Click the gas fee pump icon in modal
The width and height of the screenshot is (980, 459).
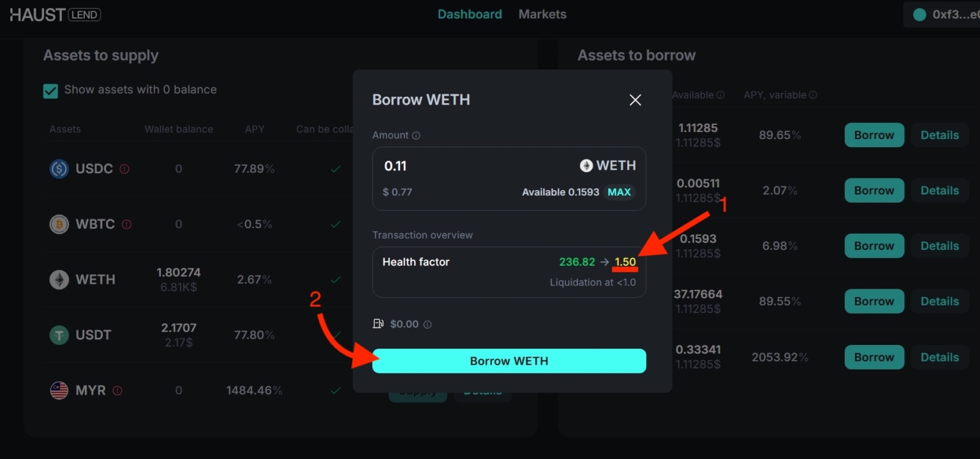378,324
